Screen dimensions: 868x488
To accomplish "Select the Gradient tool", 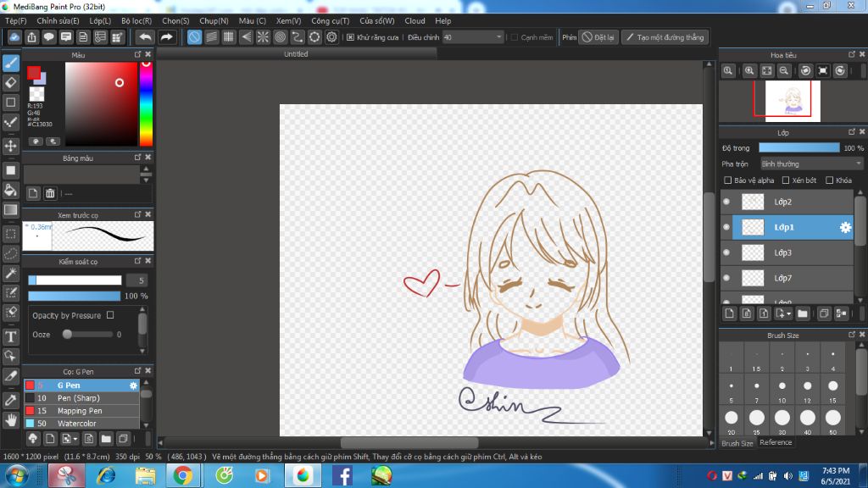I will pyautogui.click(x=11, y=210).
